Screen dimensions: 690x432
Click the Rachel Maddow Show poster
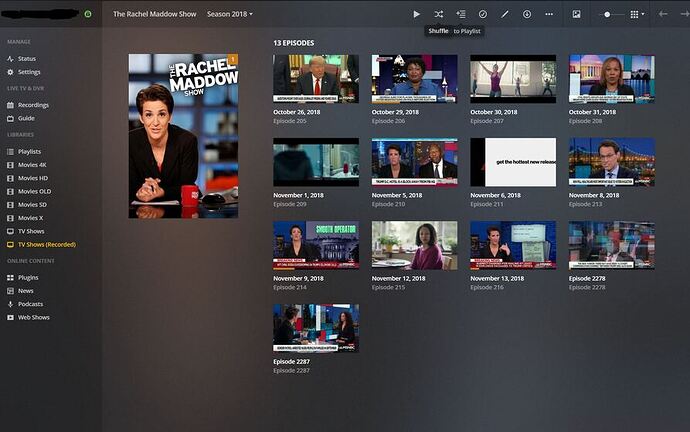[184, 136]
